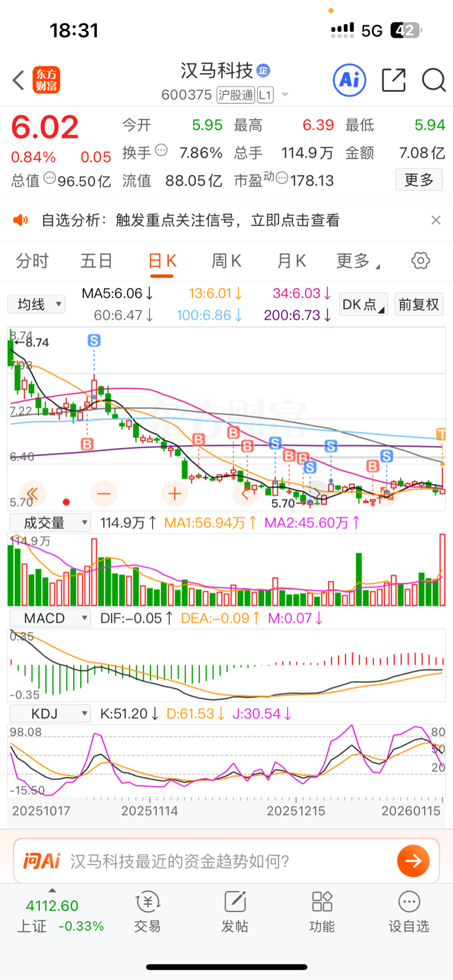Tap the L1 level tag
The height and width of the screenshot is (980, 453).
(x=265, y=95)
